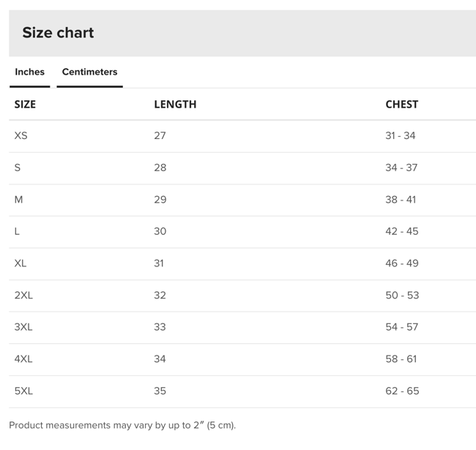Select the 3XL size row label
Viewport: 476px width, 450px height.
pyautogui.click(x=23, y=327)
